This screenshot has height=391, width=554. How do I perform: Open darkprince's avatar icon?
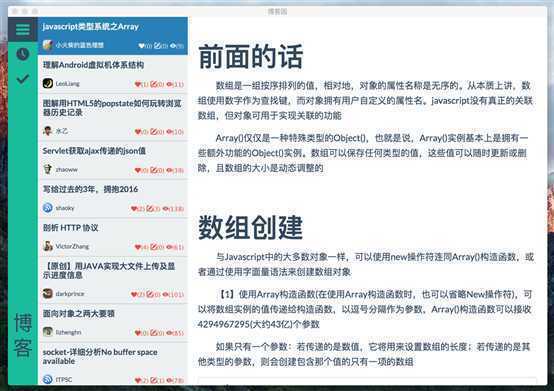coord(48,294)
